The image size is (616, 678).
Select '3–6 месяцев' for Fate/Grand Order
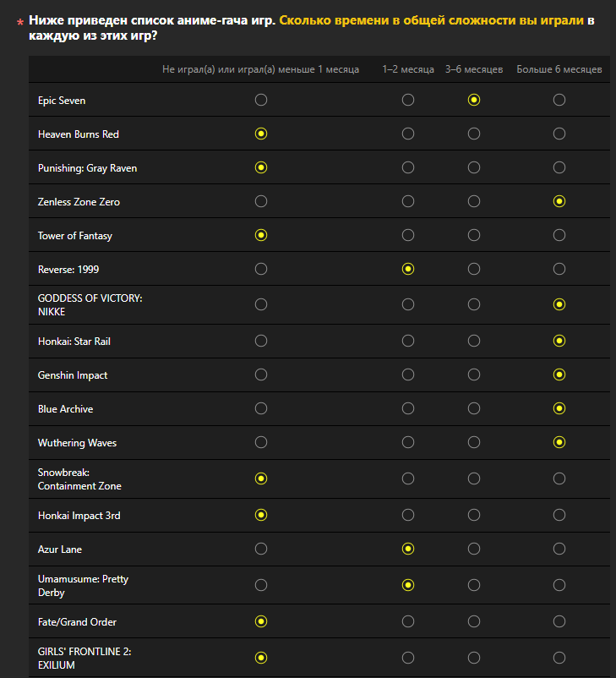474,621
